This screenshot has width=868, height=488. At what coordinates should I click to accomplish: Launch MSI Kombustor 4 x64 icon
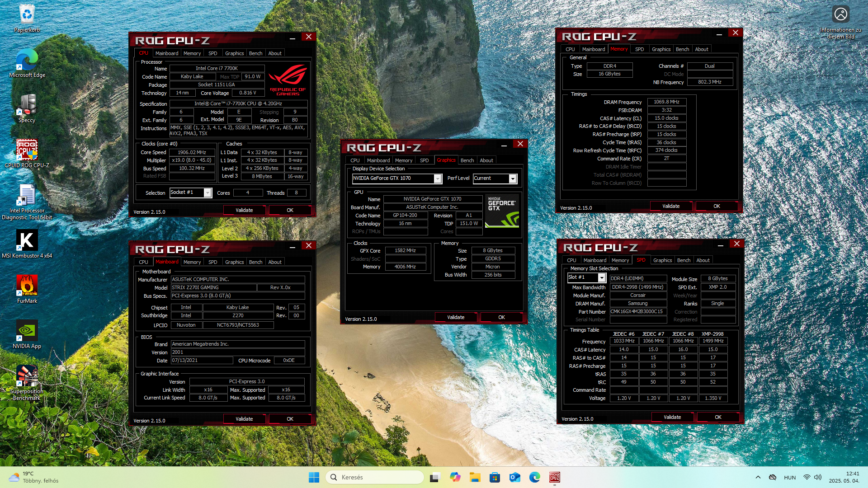pyautogui.click(x=27, y=244)
